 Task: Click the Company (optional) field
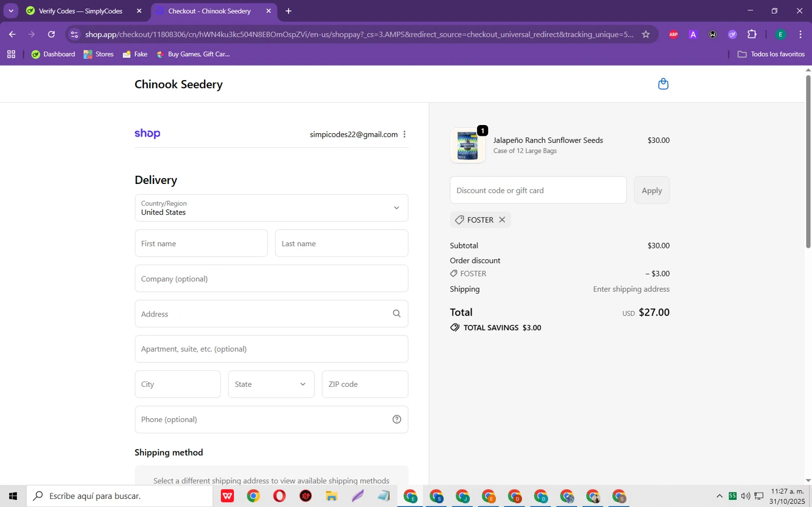[x=271, y=279]
